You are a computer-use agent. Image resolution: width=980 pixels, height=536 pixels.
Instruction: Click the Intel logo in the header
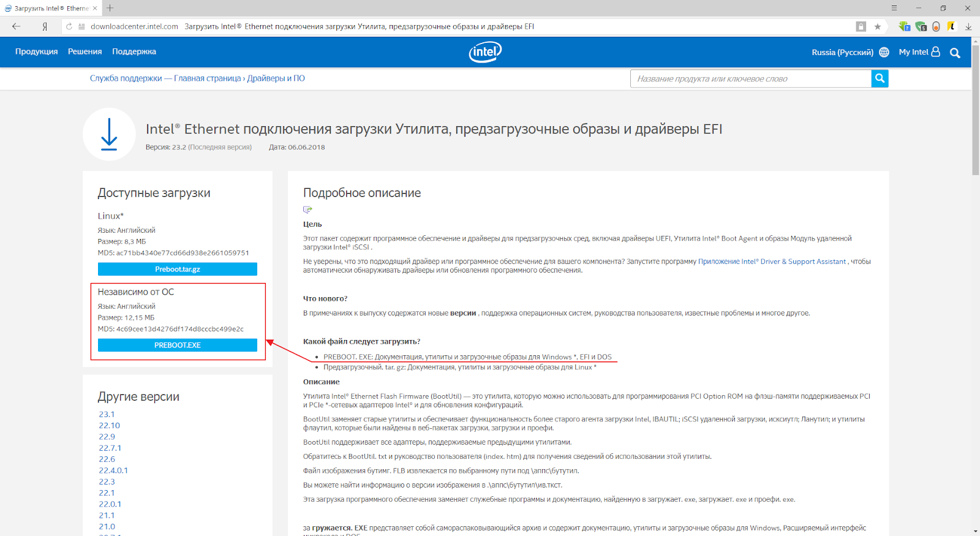pos(485,52)
